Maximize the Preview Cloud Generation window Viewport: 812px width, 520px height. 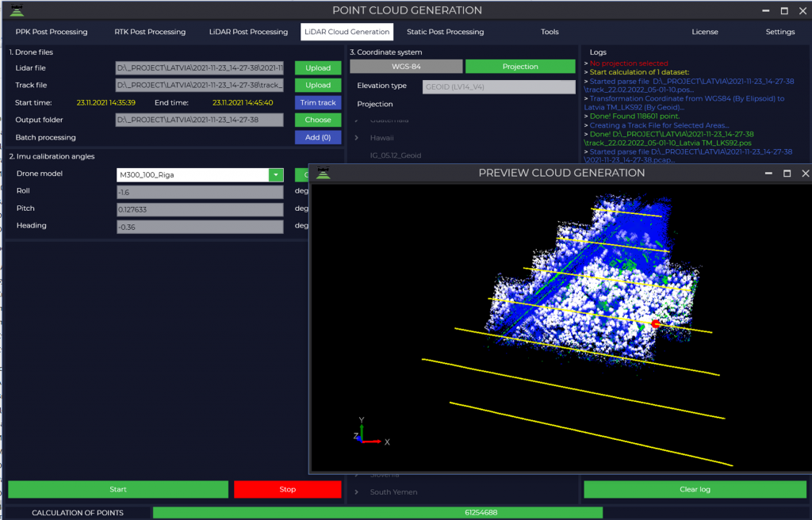pyautogui.click(x=787, y=173)
